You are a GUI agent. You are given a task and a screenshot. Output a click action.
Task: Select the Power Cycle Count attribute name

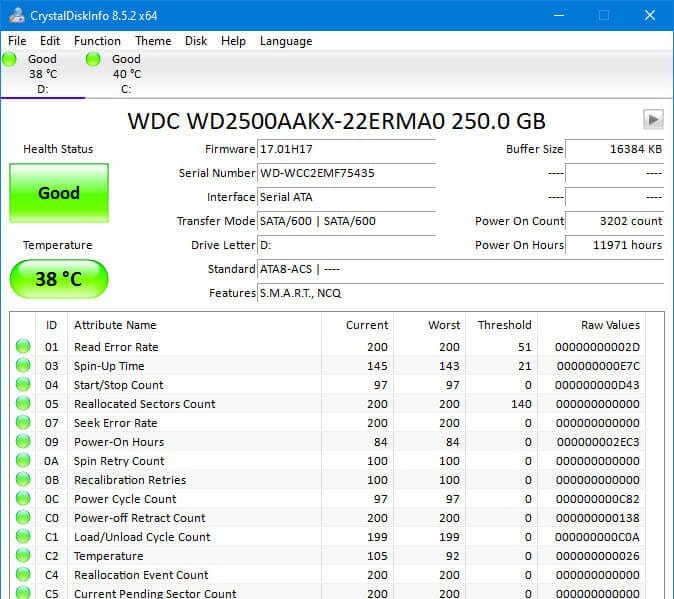(x=125, y=499)
